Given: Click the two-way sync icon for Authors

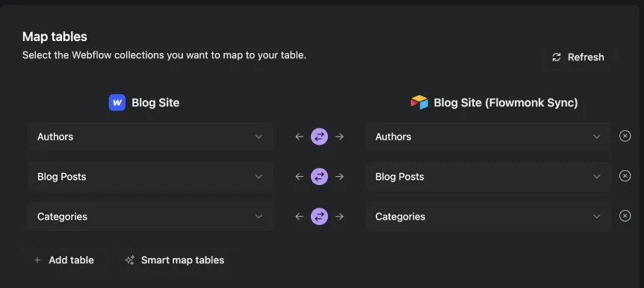Looking at the screenshot, I should click(x=319, y=137).
